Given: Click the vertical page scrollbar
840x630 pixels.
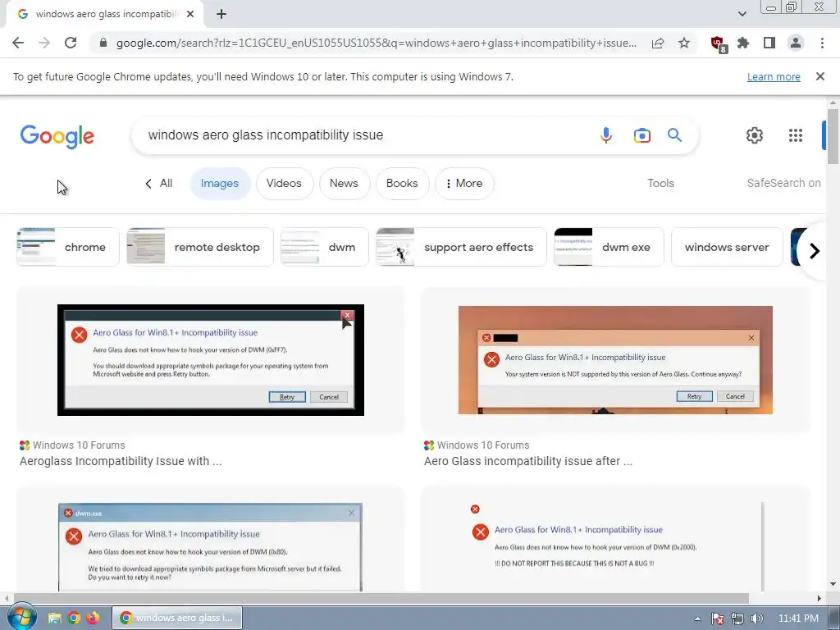Looking at the screenshot, I should (x=833, y=137).
